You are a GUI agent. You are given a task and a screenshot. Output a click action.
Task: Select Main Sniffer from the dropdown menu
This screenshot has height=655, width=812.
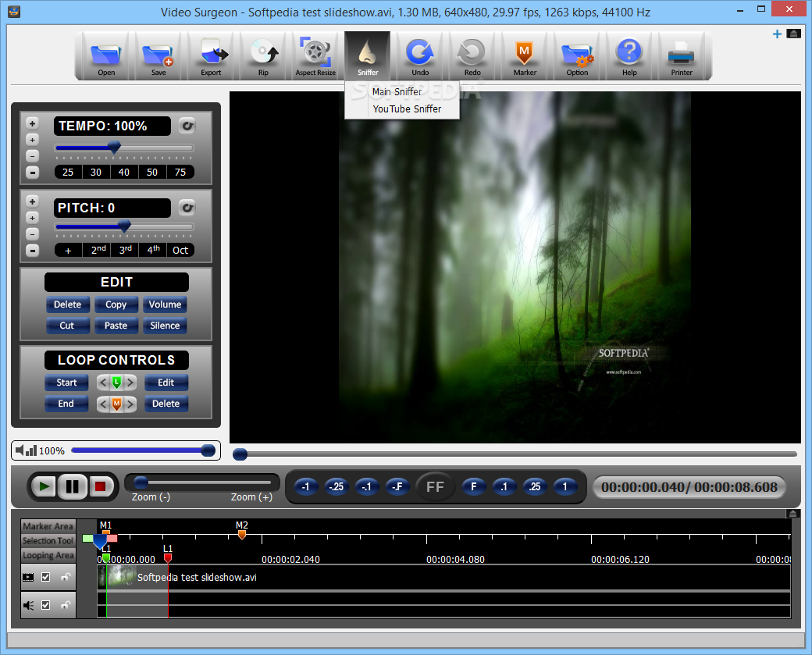tap(402, 91)
